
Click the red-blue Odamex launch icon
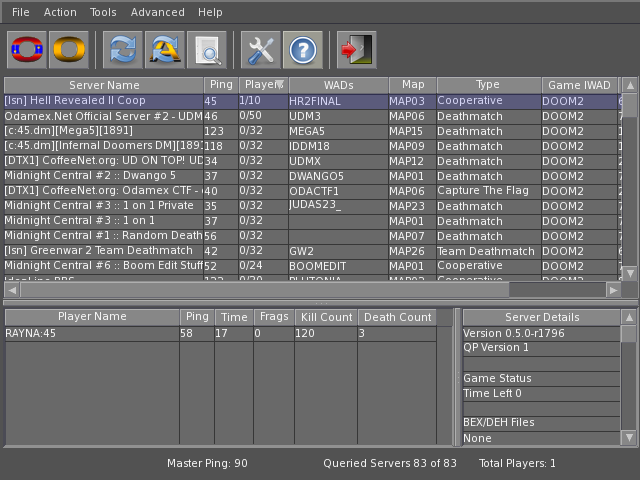[x=27, y=50]
